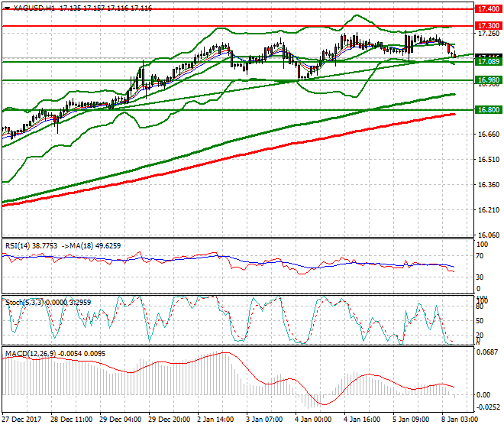Click the 16.800 green price level label

coord(488,110)
